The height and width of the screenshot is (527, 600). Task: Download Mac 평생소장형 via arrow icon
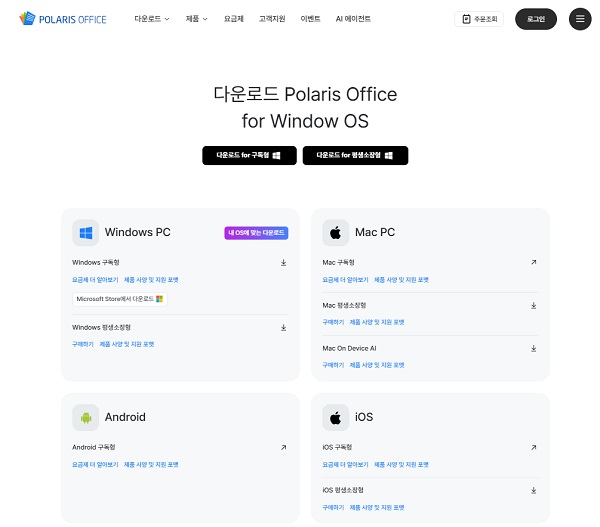[x=534, y=305]
